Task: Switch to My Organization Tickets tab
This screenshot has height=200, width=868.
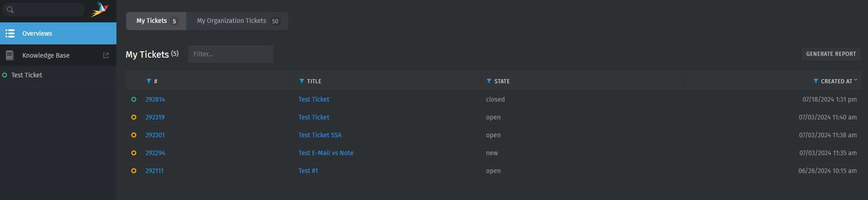Action: (x=237, y=21)
